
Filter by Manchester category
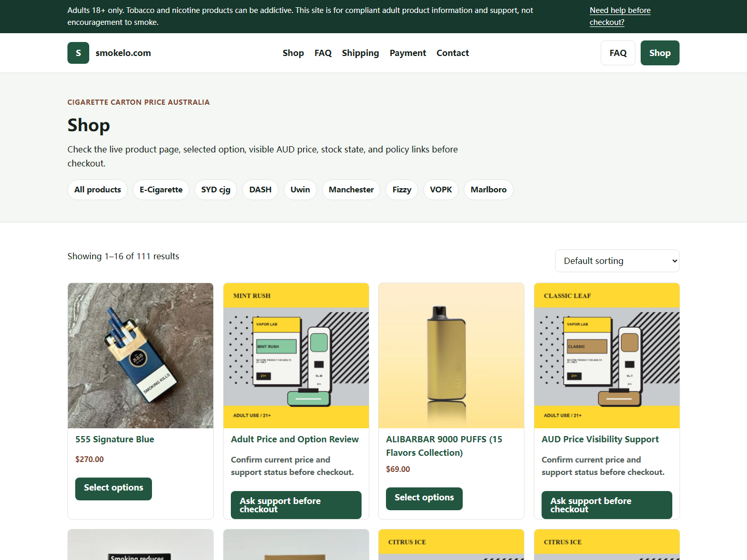pyautogui.click(x=351, y=190)
